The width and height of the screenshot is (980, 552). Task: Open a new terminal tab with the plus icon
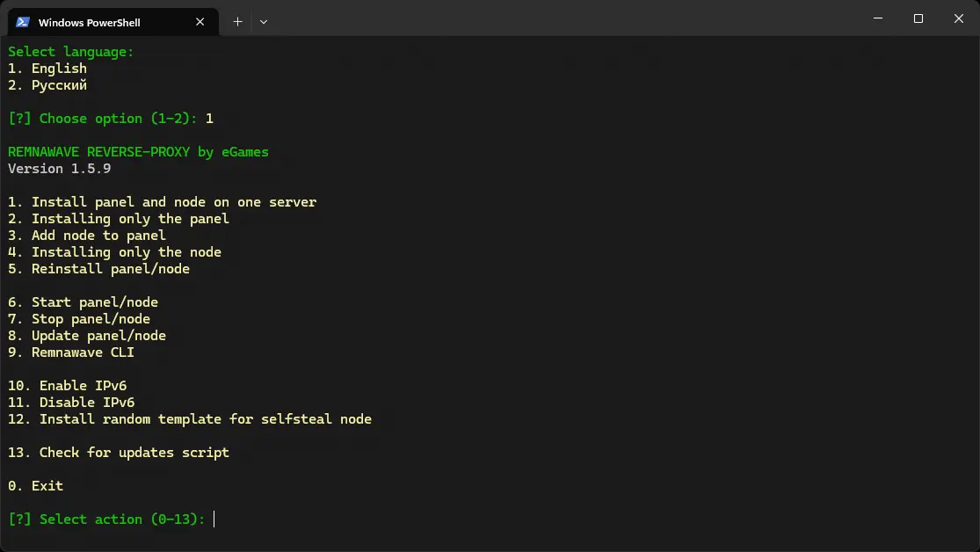click(x=236, y=21)
